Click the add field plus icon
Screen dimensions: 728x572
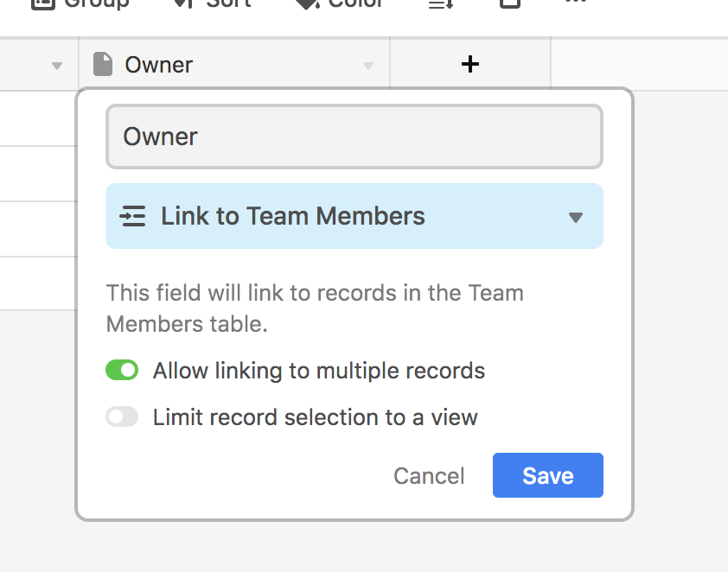point(470,64)
